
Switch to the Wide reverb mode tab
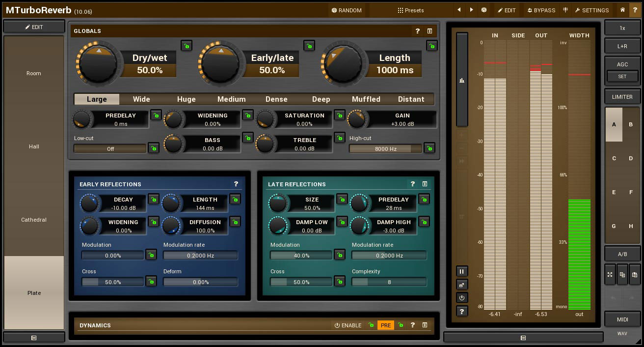pos(141,99)
